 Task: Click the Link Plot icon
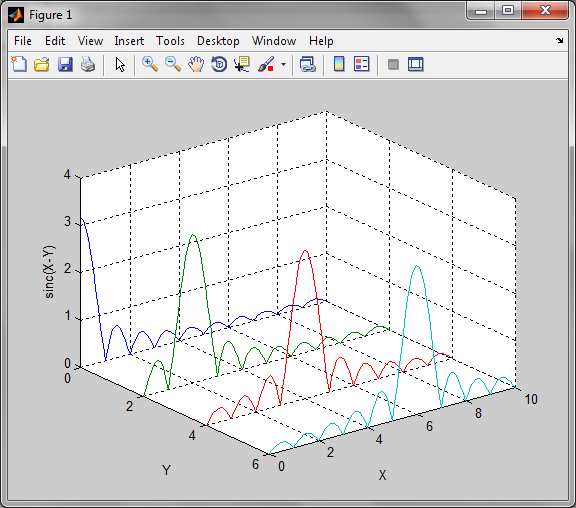(307, 64)
